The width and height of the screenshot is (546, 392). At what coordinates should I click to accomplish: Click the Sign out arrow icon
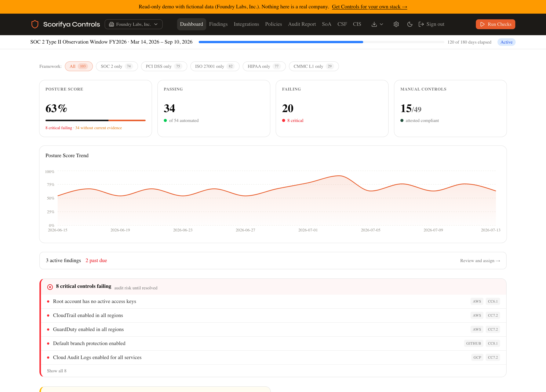(421, 24)
